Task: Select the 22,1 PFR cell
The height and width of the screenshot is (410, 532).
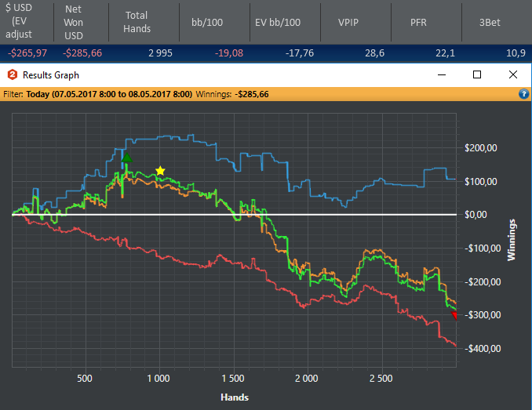Action: coord(445,53)
